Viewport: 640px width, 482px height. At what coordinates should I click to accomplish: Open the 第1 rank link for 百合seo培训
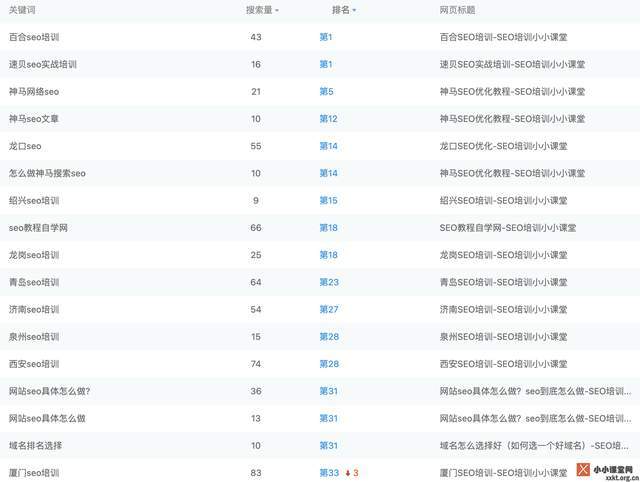click(326, 37)
